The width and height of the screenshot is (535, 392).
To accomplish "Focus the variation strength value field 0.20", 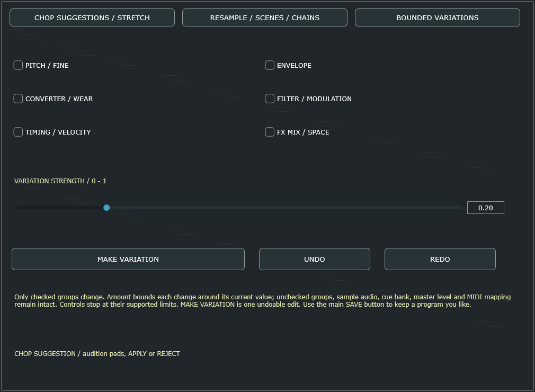I will pos(486,208).
